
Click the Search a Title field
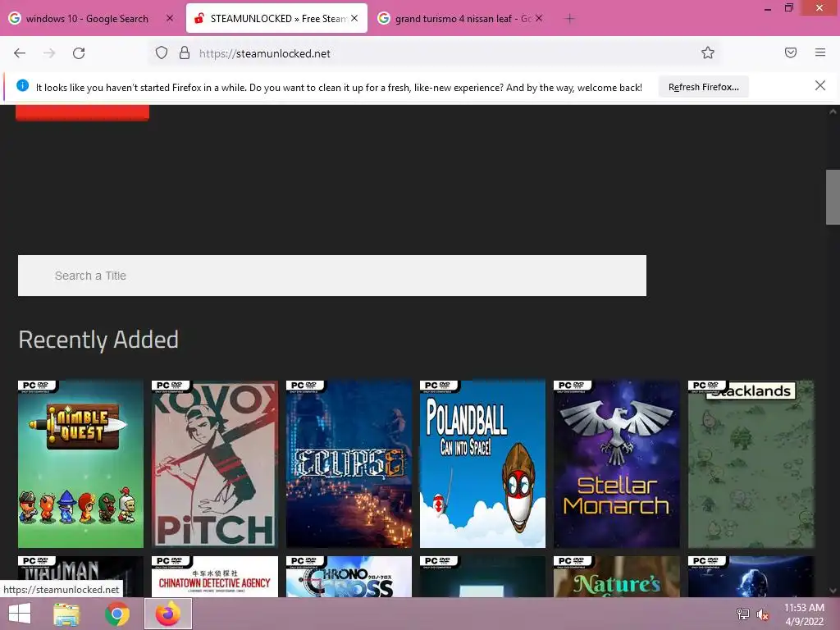point(332,276)
